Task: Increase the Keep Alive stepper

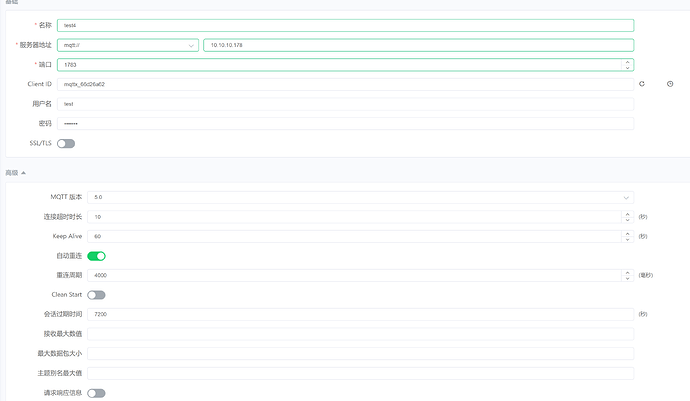Action: (627, 234)
